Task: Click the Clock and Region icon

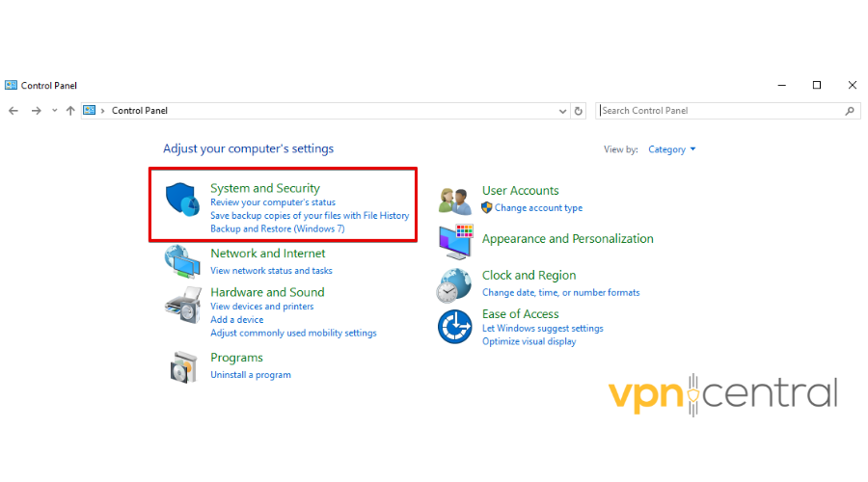Action: 454,284
